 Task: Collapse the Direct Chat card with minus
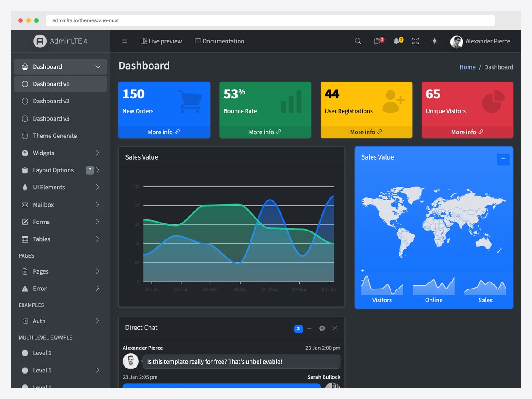(309, 329)
